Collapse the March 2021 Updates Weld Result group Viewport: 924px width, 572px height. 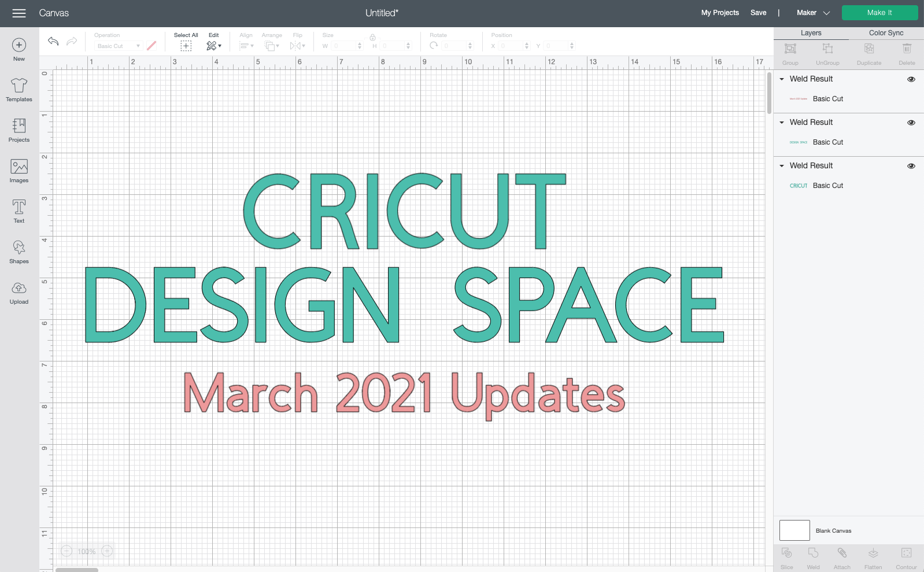[x=782, y=79]
